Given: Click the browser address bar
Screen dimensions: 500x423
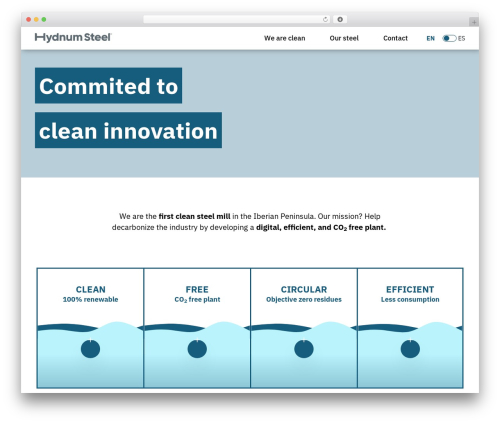Looking at the screenshot, I should 237,19.
